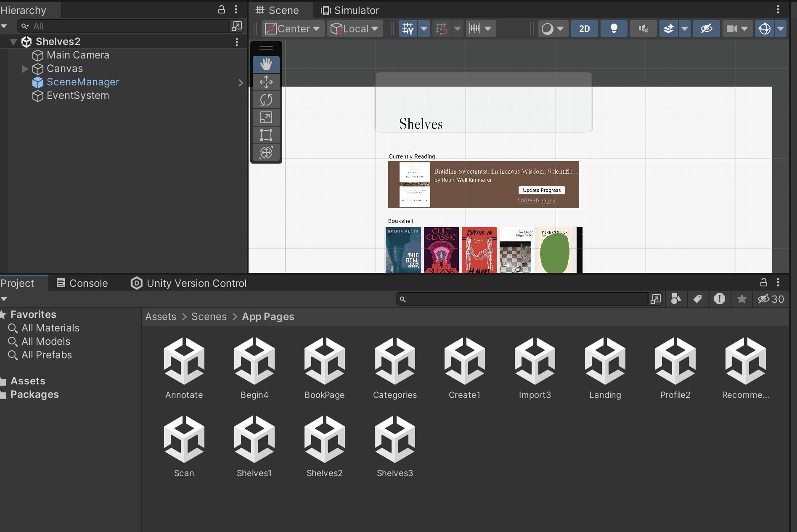Switch to the Simulator tab
This screenshot has height=532, width=797.
350,10
